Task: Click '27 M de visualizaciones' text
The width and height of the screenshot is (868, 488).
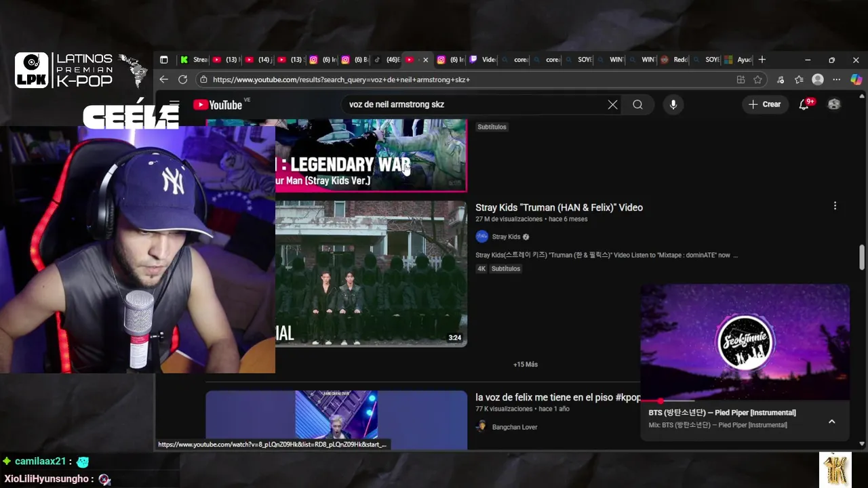Action: [509, 219]
